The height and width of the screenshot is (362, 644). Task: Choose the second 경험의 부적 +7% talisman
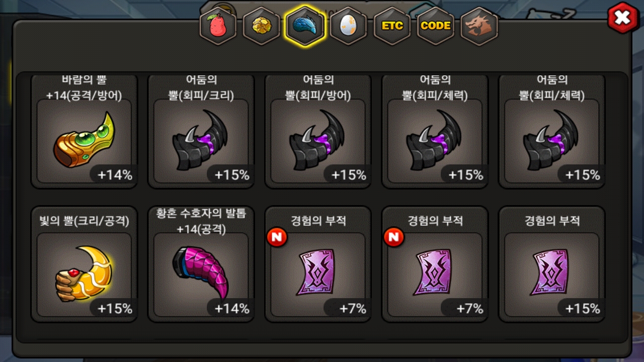[x=435, y=264]
